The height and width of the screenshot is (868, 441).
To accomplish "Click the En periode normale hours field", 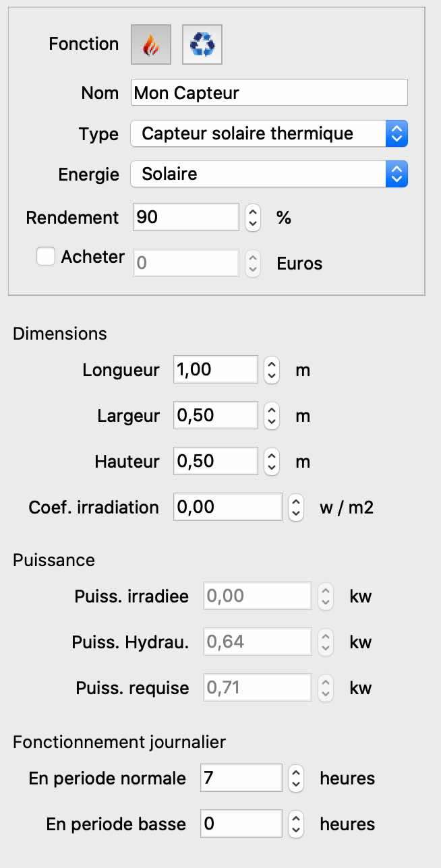I will (x=241, y=778).
